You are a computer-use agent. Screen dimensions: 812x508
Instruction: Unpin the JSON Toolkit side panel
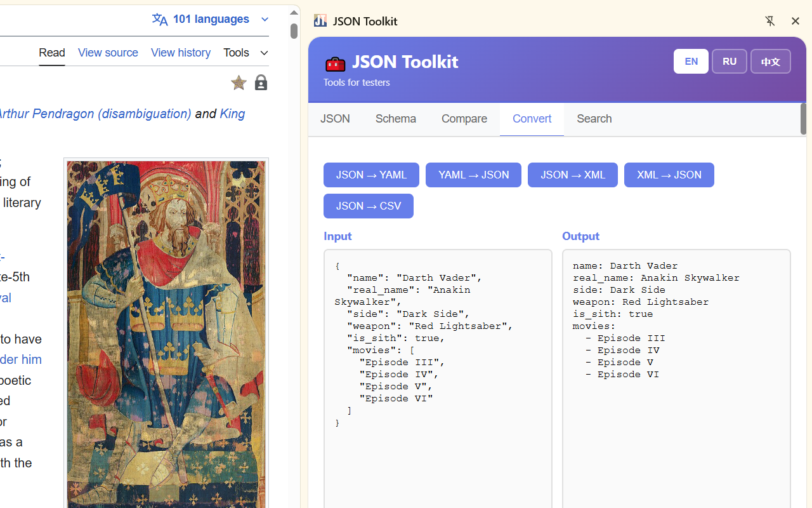tap(770, 21)
